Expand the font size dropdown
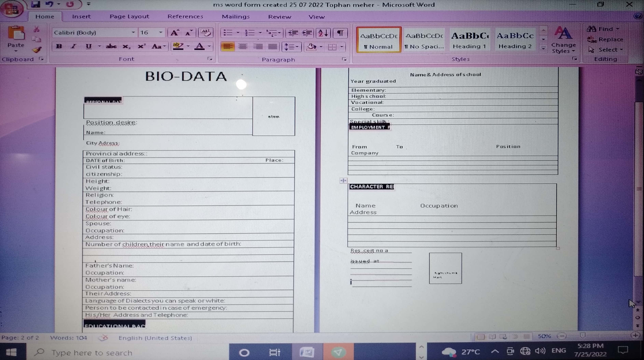644x360 pixels. click(x=160, y=32)
